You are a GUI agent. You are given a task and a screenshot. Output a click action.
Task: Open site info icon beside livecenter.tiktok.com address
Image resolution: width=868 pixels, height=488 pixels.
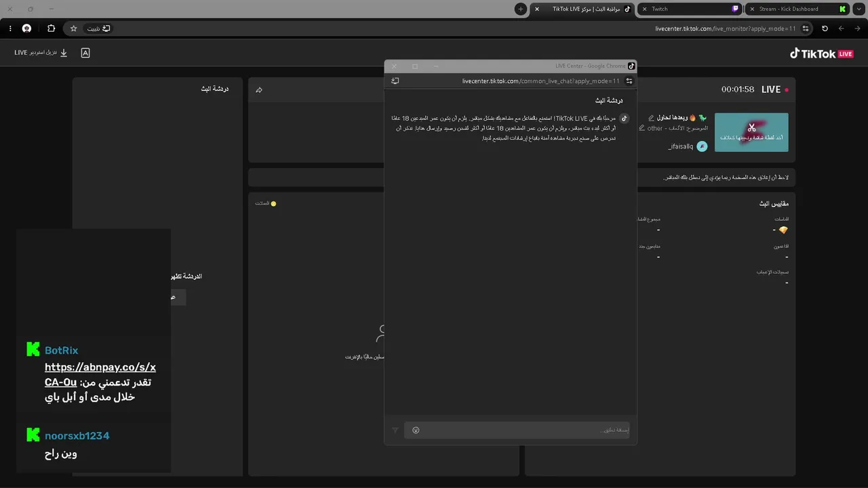806,28
